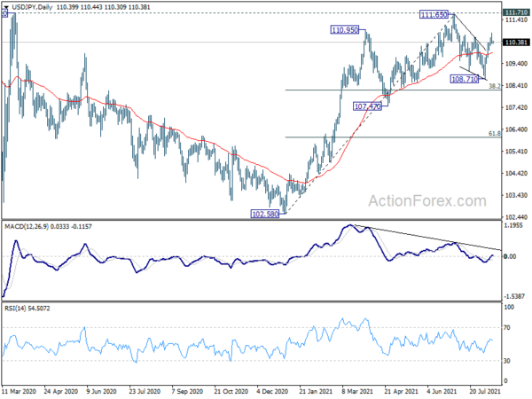
Task: Click the RSI 70 level axis label
Action: pos(507,328)
